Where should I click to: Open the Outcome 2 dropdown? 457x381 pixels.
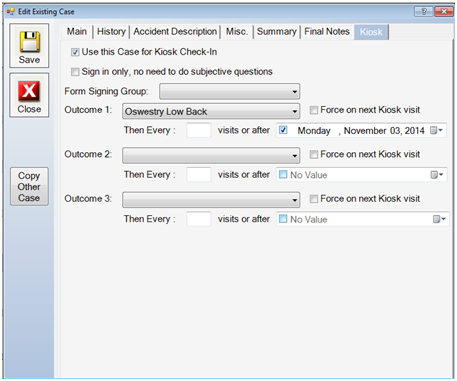(x=211, y=155)
